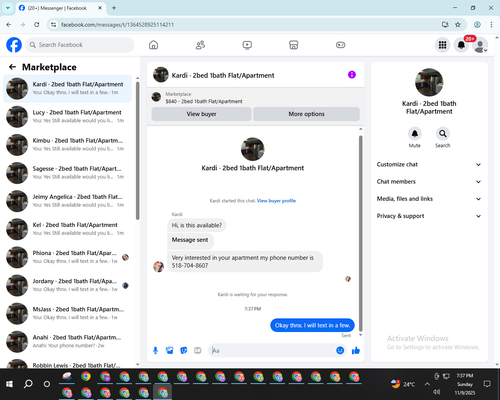
Task: Click the Search Facebook field
Action: (80, 45)
